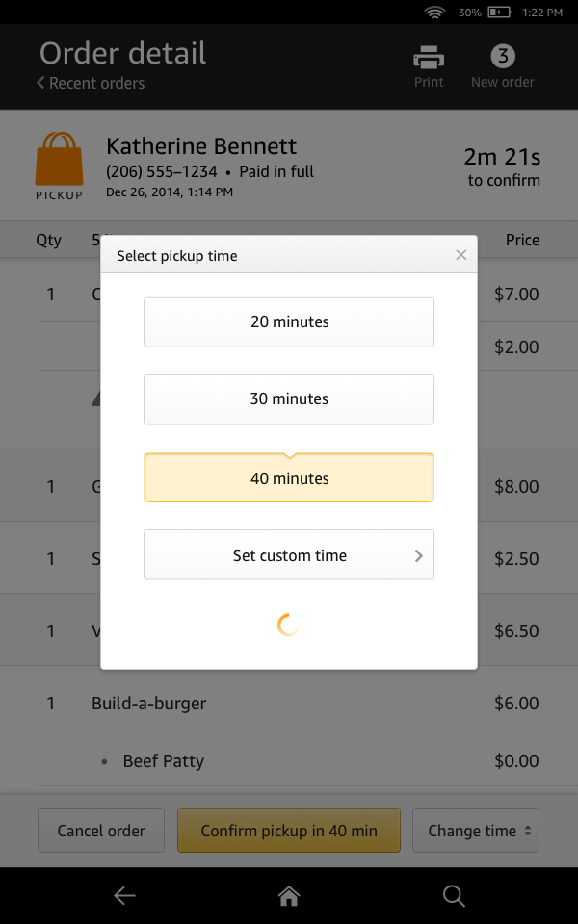This screenshot has width=578, height=924.
Task: Tap the Android back arrow
Action: 124,896
